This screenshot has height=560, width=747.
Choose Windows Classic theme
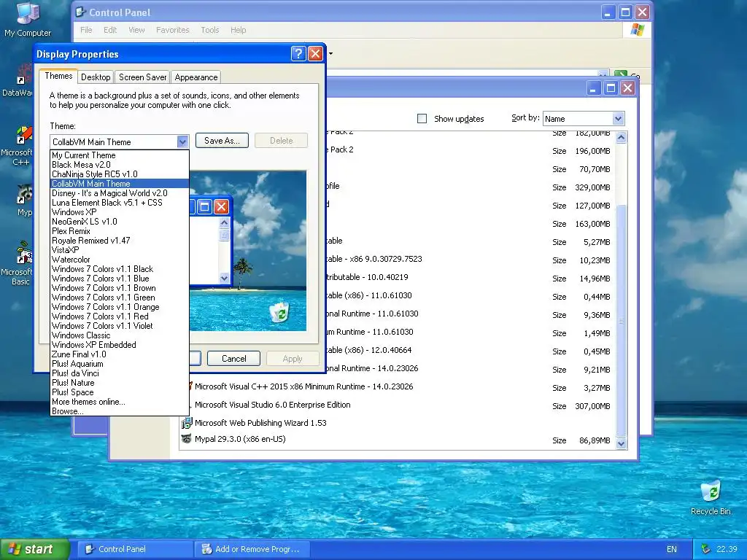coord(120,335)
